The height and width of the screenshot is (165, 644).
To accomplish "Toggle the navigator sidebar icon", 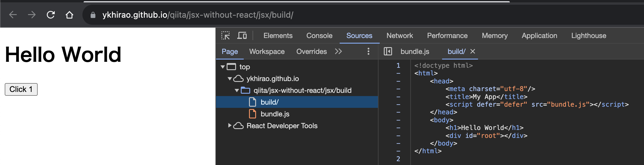I will (x=388, y=52).
